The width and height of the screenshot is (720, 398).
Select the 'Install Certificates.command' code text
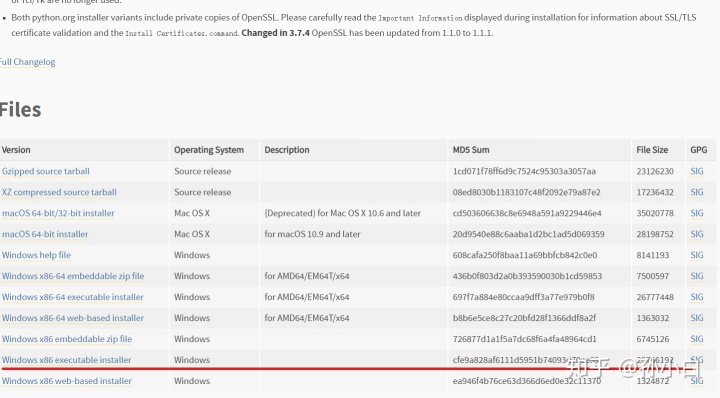[x=182, y=34]
